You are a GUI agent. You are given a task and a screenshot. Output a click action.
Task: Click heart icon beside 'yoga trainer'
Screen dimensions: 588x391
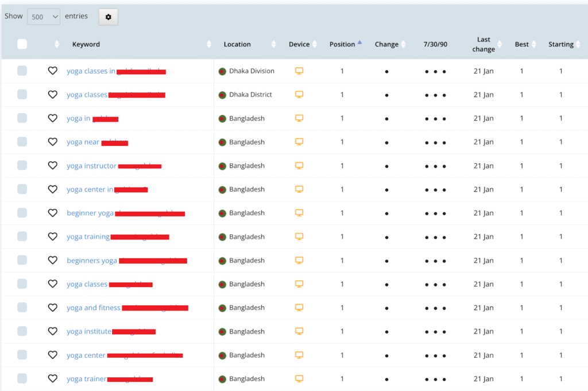pos(53,378)
